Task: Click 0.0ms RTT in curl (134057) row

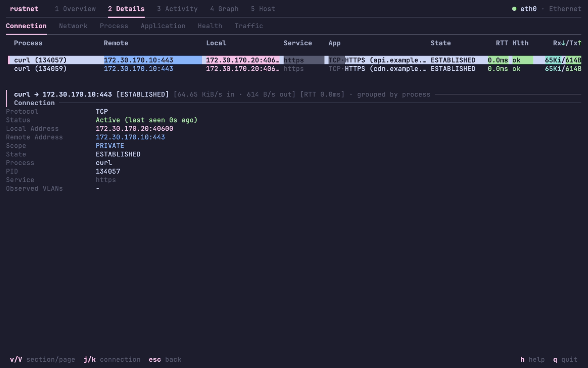Action: click(498, 60)
